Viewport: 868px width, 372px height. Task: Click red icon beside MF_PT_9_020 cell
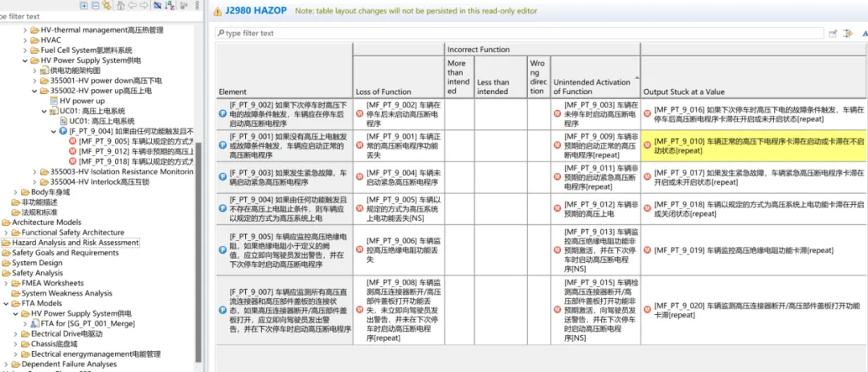(x=647, y=310)
